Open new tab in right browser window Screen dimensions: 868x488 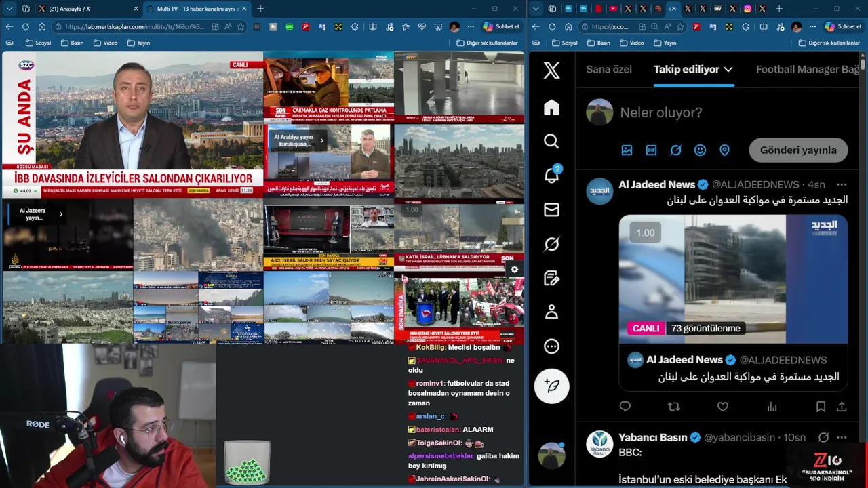pyautogui.click(x=779, y=9)
